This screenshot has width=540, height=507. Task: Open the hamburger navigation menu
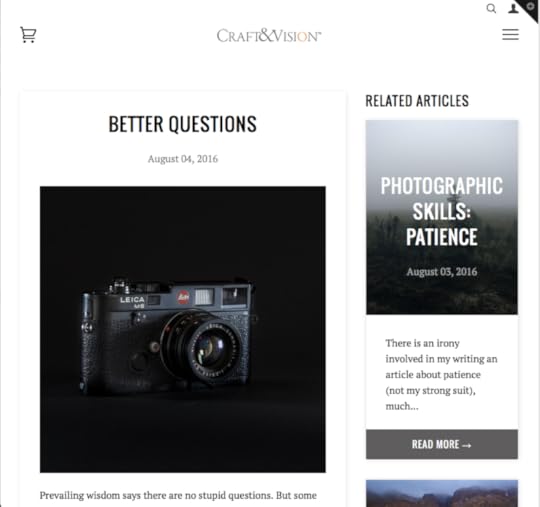(510, 34)
